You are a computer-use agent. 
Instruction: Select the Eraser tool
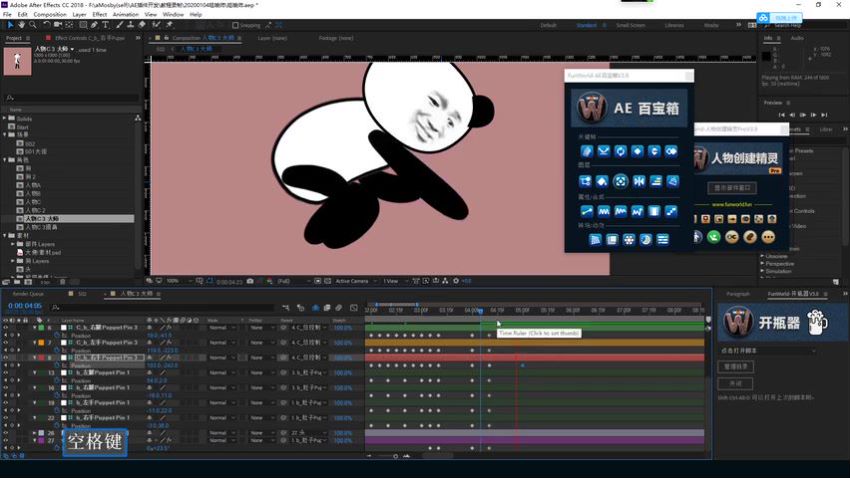coord(142,25)
